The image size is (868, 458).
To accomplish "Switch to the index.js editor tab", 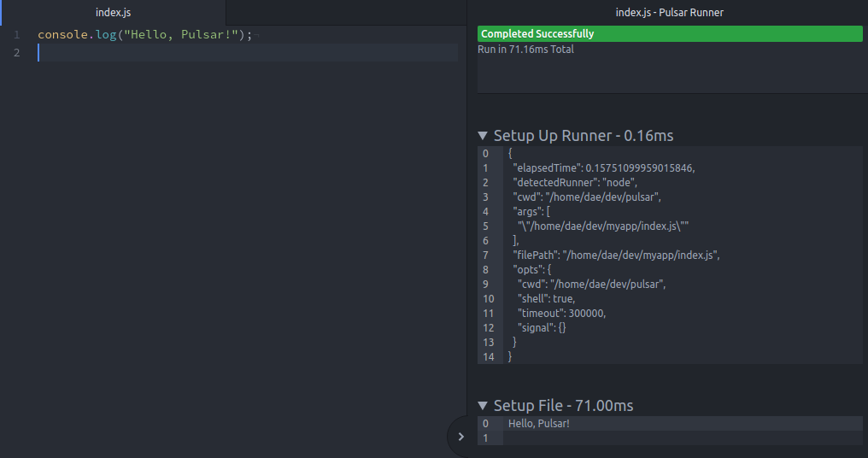I will click(113, 12).
